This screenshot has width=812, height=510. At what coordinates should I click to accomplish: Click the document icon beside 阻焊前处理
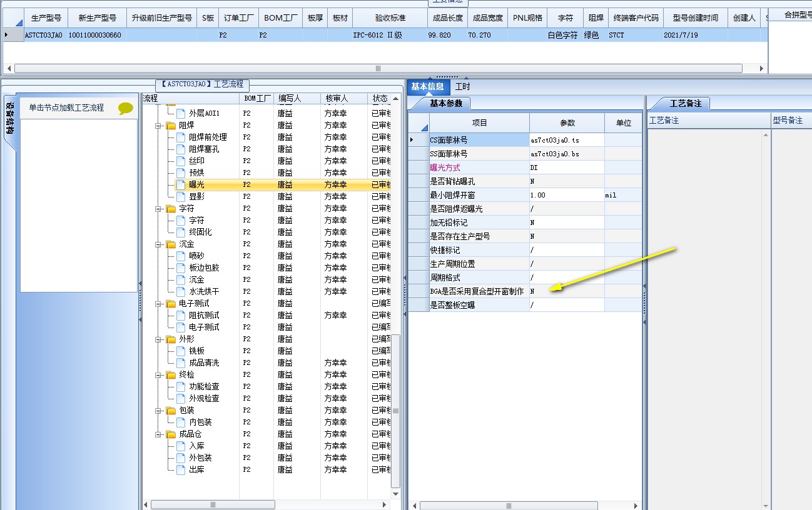click(x=181, y=137)
